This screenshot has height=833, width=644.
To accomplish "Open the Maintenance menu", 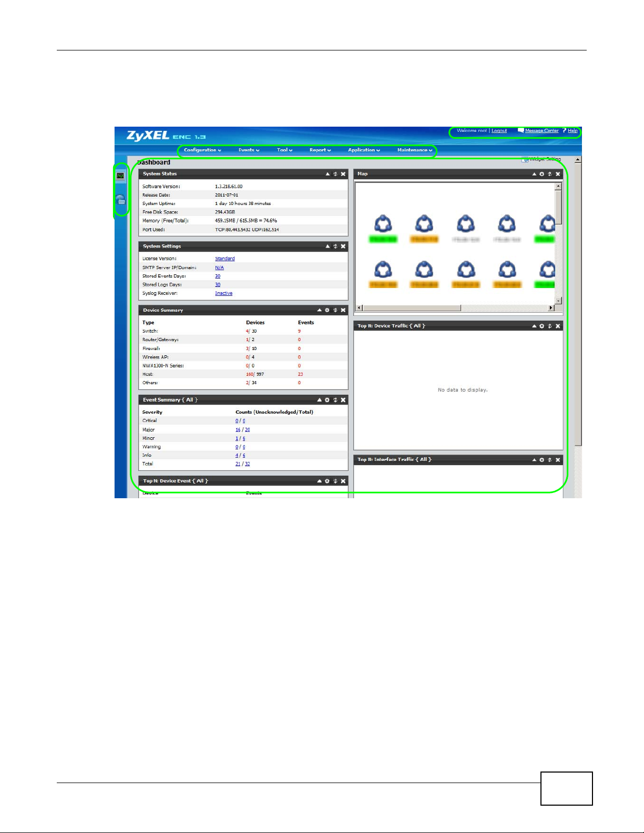I will point(415,150).
